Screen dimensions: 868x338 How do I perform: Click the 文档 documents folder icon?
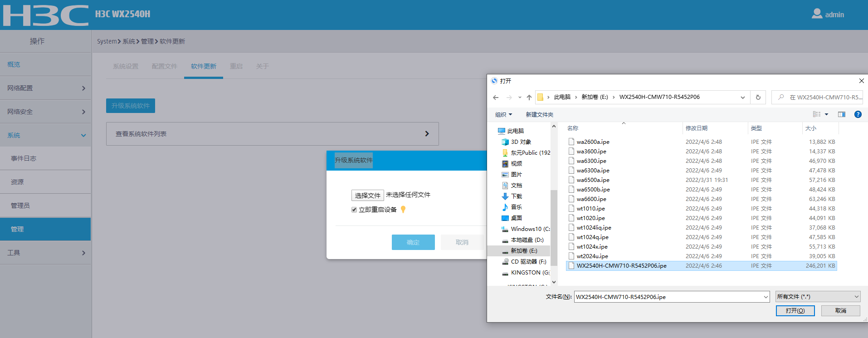(505, 186)
